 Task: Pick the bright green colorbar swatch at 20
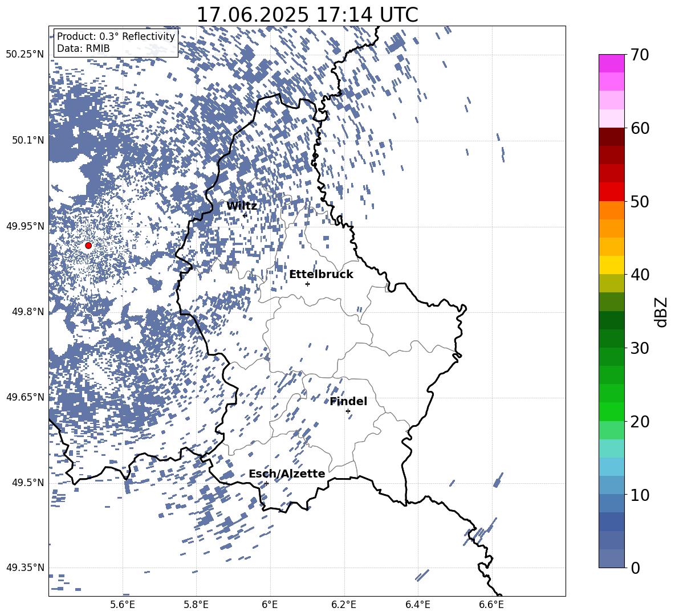611,411
